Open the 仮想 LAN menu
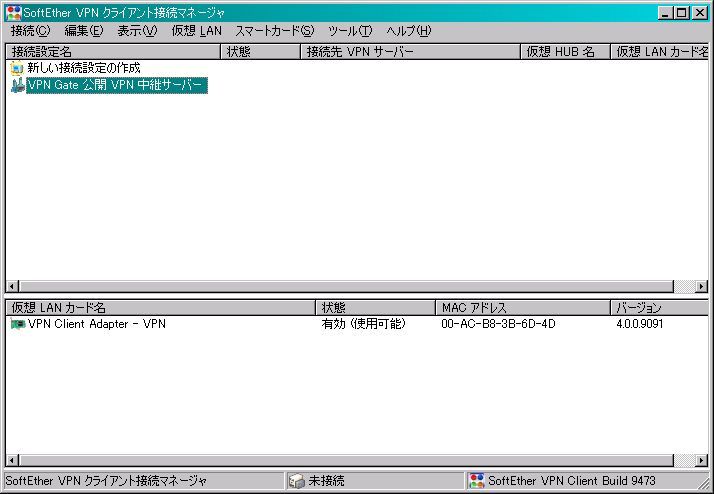This screenshot has height=494, width=714. [197, 31]
